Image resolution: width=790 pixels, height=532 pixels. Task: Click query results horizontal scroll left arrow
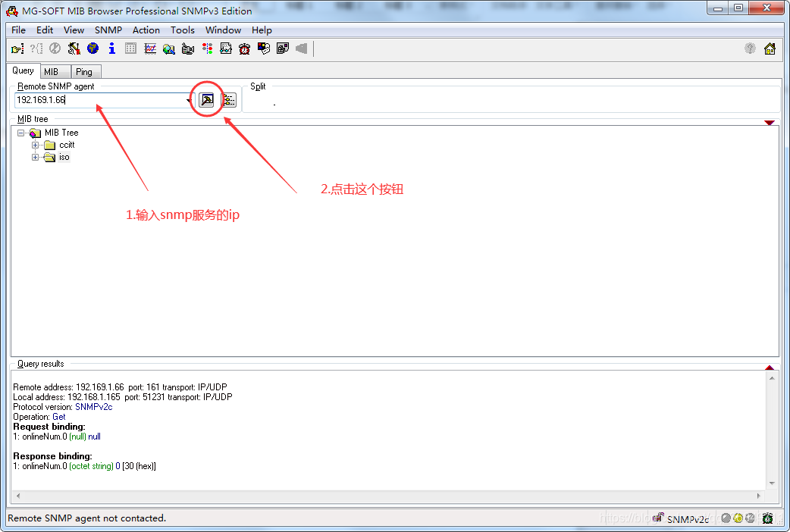18,496
